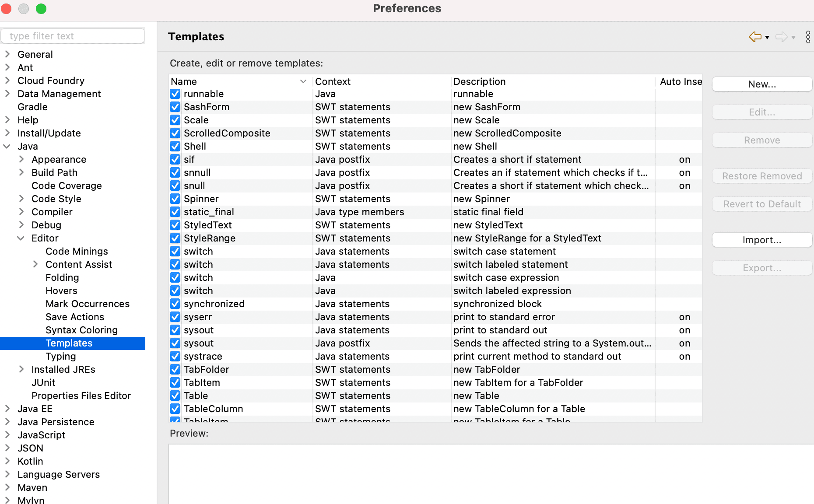The width and height of the screenshot is (814, 504).
Task: Collapse the Java preferences category
Action: [x=7, y=146]
